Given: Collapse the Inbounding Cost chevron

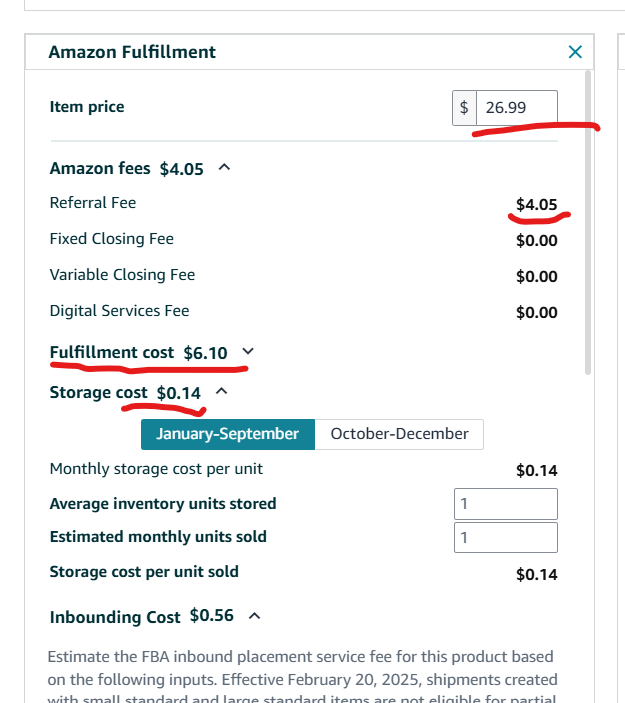Looking at the screenshot, I should (254, 616).
